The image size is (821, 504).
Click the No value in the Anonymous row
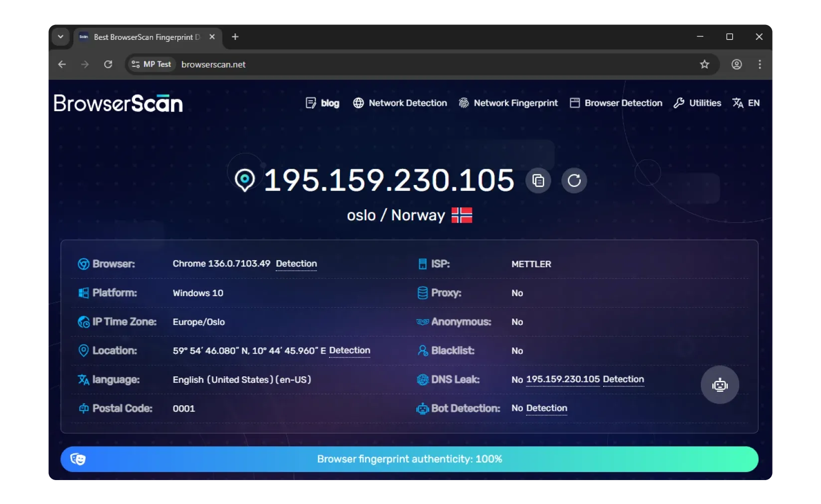[x=517, y=322]
